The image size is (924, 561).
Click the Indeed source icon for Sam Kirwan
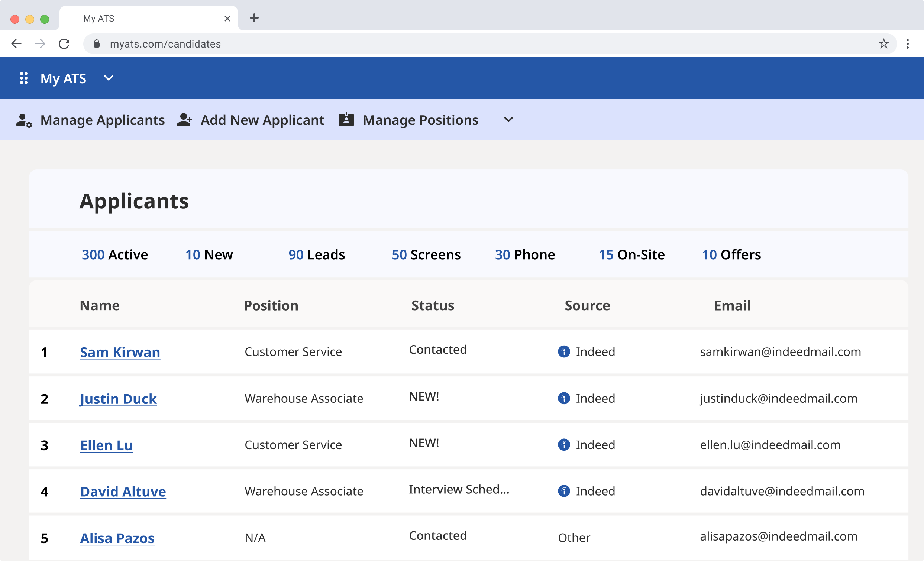coord(565,351)
